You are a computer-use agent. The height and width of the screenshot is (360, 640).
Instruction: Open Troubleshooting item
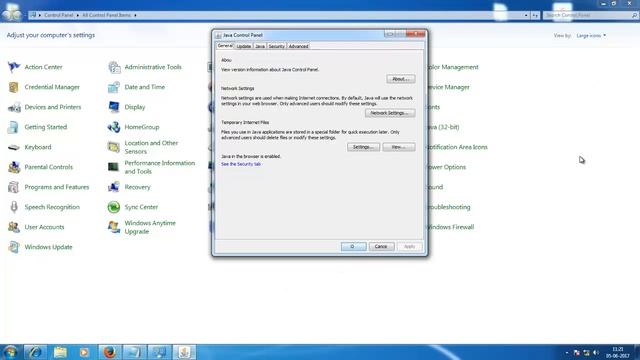click(449, 207)
